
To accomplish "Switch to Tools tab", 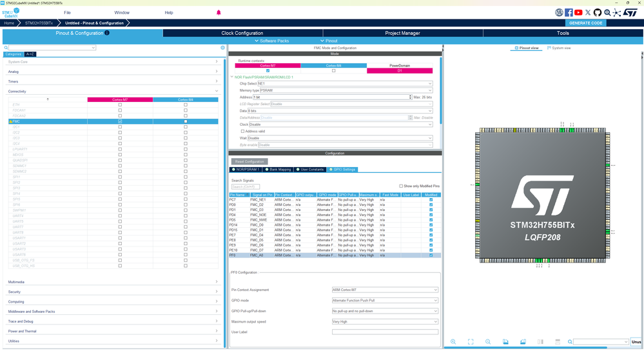I will point(563,33).
